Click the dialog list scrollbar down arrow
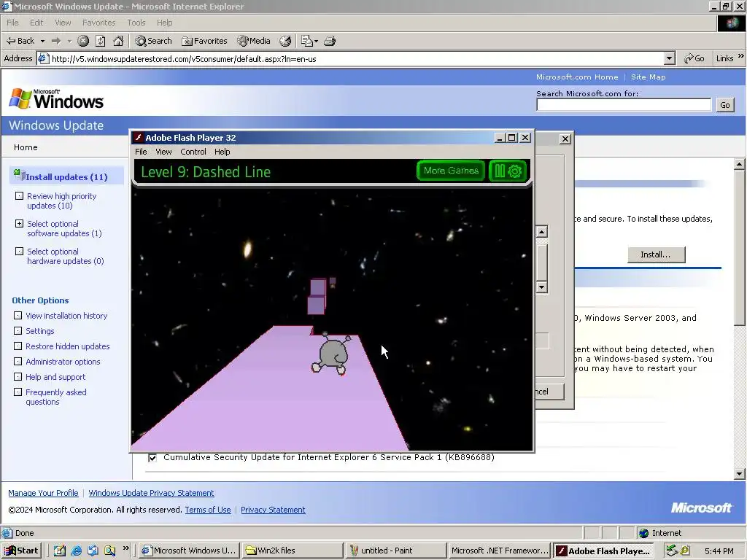 coord(542,287)
